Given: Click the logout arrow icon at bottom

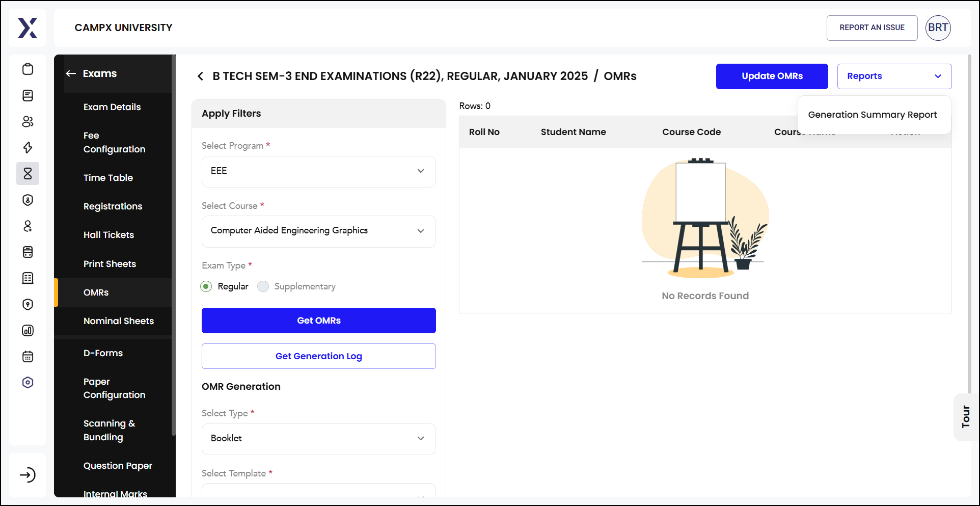Looking at the screenshot, I should [x=28, y=475].
